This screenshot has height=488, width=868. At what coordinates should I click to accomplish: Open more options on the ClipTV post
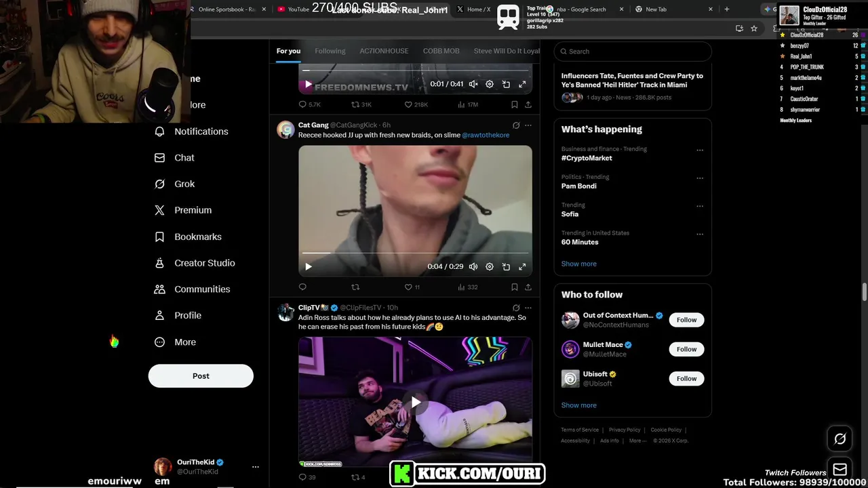(528, 308)
